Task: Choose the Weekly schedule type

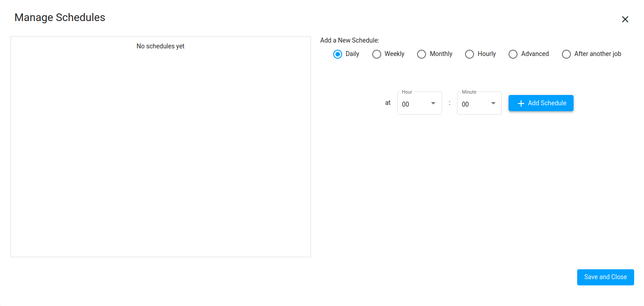Action: (x=377, y=54)
